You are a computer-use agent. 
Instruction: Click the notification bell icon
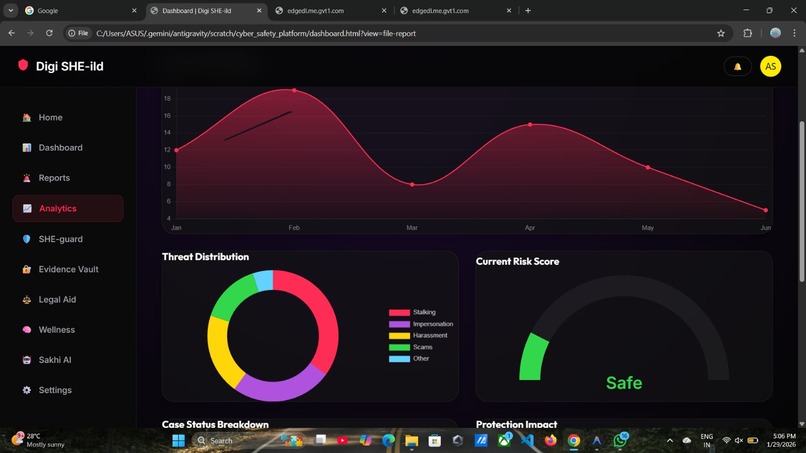point(737,67)
